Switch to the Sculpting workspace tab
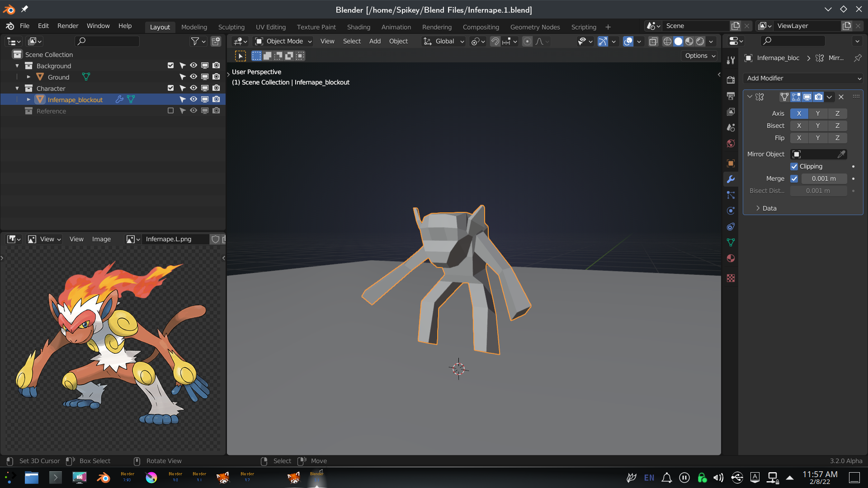 [231, 27]
